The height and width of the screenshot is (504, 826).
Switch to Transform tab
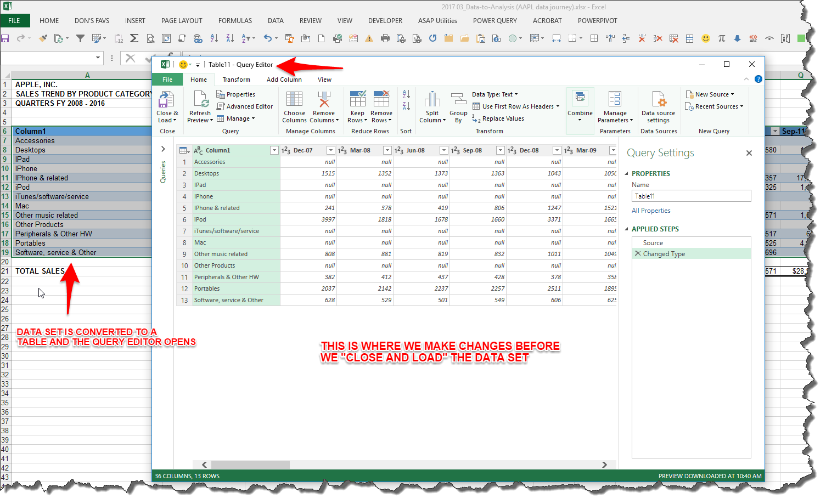point(236,80)
